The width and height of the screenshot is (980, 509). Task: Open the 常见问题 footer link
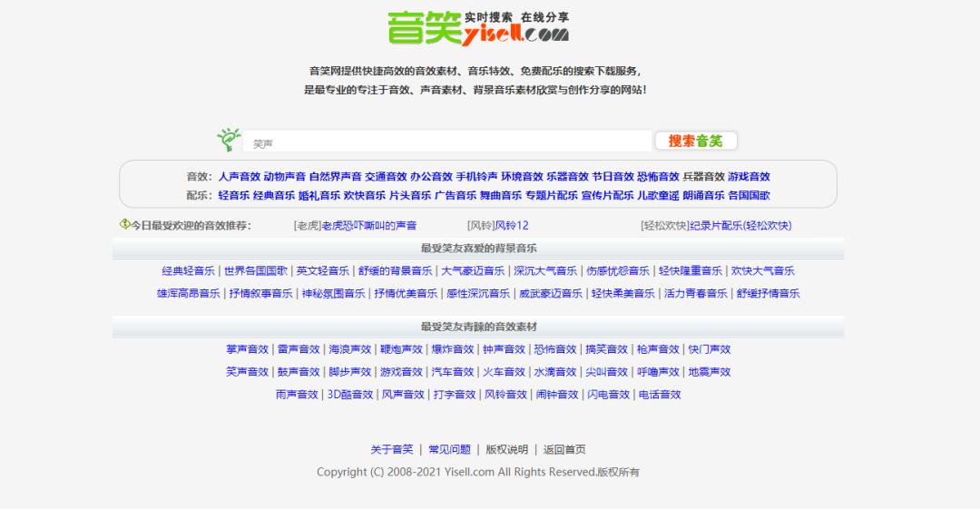point(449,449)
